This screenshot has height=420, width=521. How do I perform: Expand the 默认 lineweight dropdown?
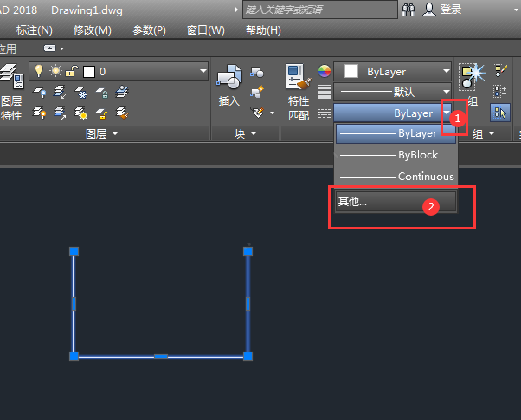click(446, 92)
